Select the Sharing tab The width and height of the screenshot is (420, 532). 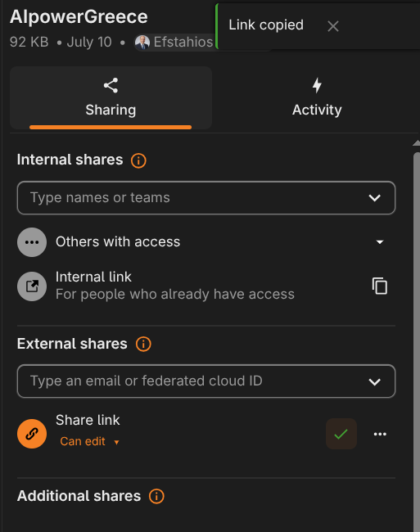[x=111, y=97]
